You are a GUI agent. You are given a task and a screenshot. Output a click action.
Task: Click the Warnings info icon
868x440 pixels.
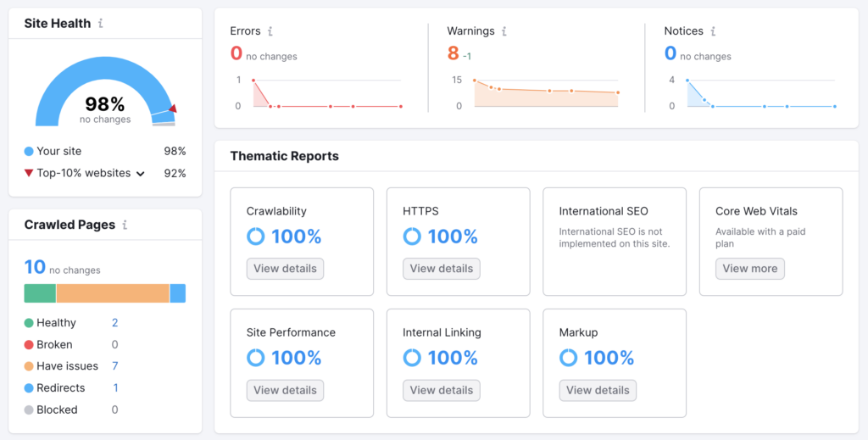click(x=504, y=31)
